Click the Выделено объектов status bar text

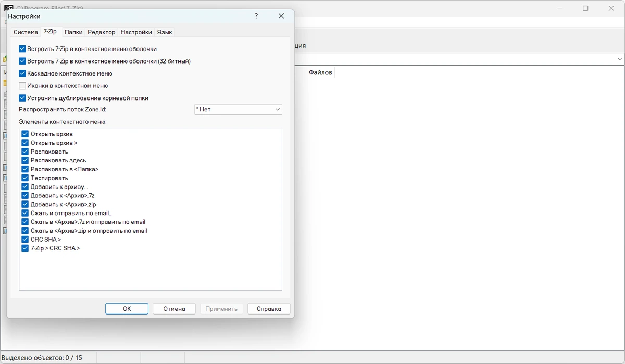pyautogui.click(x=42, y=358)
